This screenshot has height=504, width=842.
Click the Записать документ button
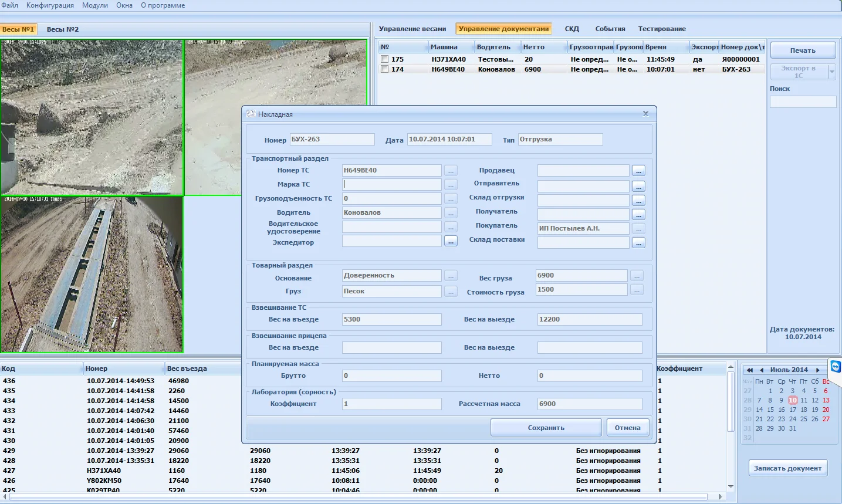[x=787, y=468]
